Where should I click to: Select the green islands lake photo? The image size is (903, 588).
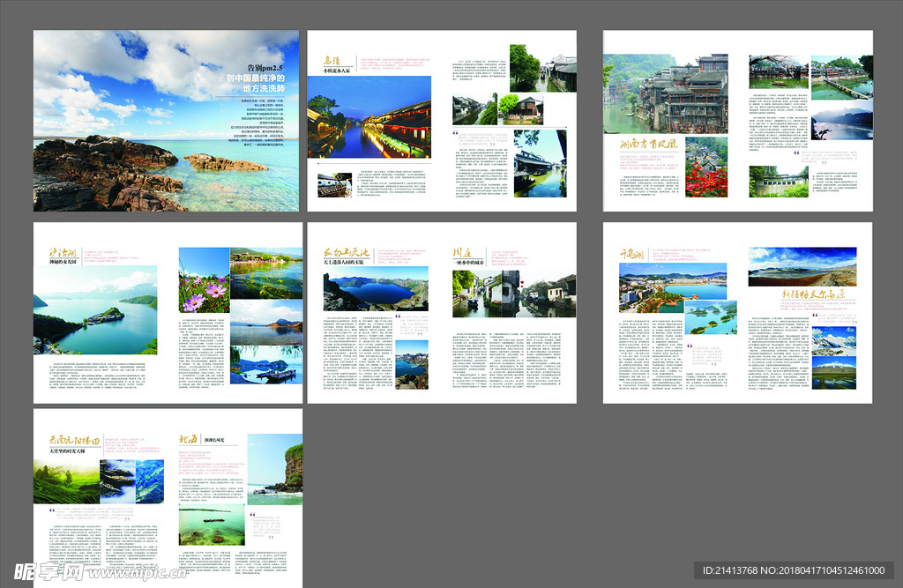711,317
